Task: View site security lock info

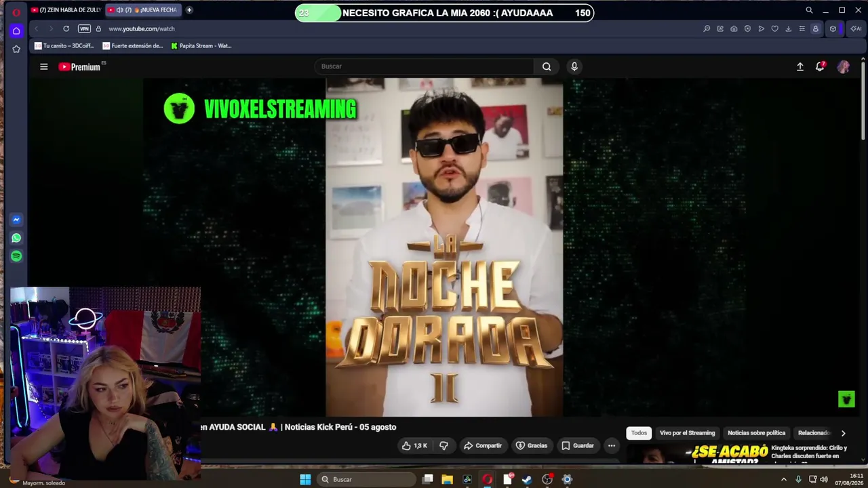Action: 98,28
